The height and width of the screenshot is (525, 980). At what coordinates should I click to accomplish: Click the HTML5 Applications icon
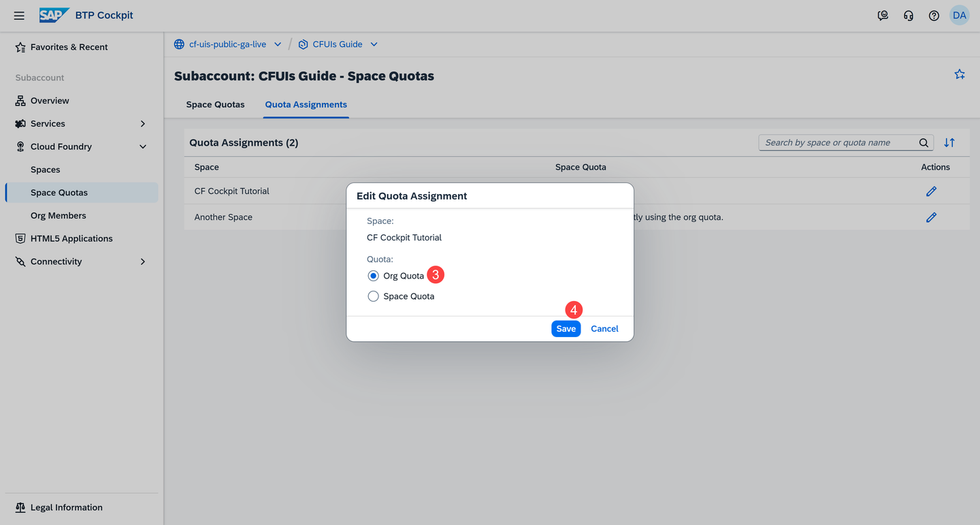20,238
